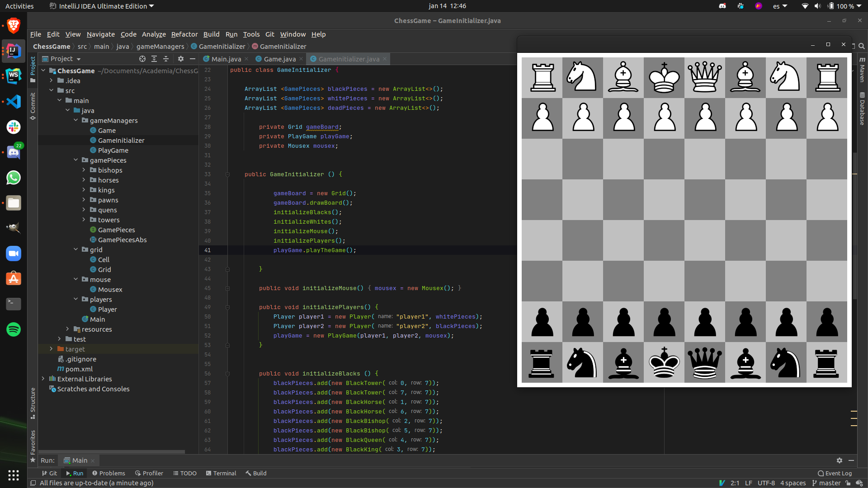Click the search magnifier icon top right

point(862,46)
